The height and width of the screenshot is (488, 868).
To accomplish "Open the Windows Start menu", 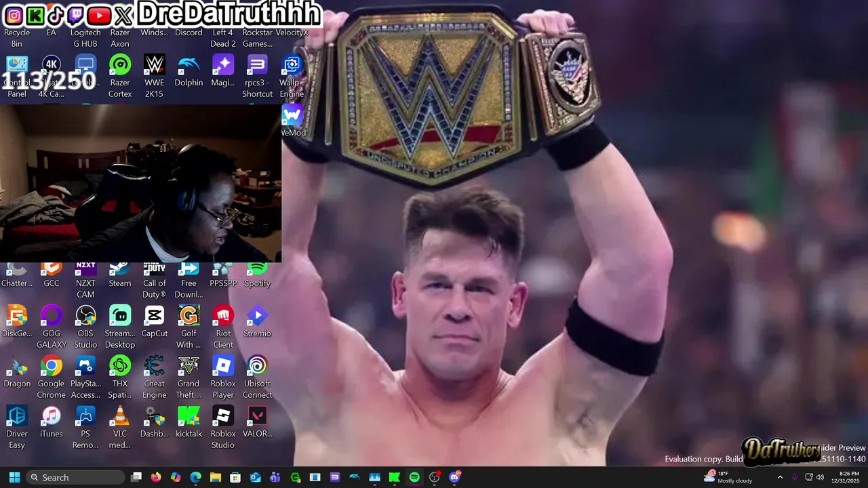I will pyautogui.click(x=14, y=477).
